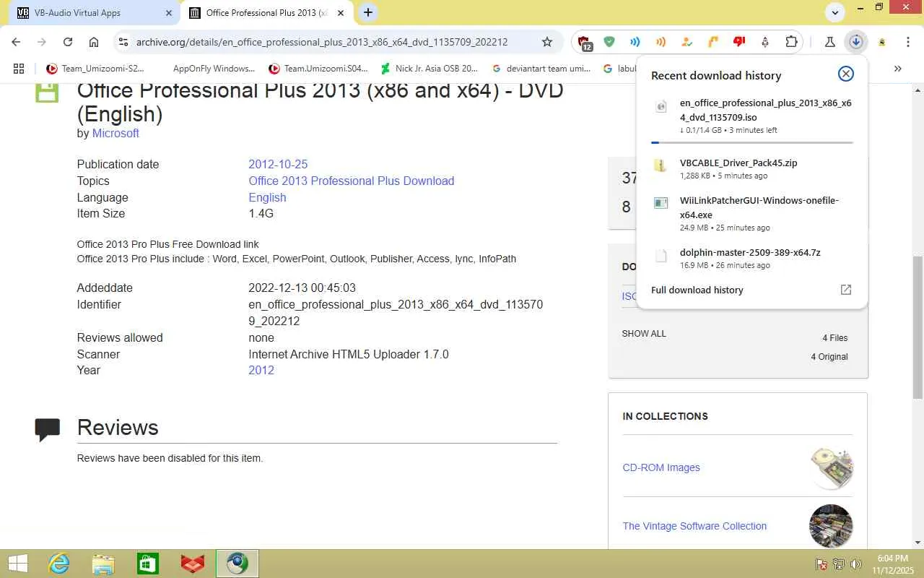Bookmark this page with the star icon
This screenshot has height=578, width=924.
pos(547,42)
